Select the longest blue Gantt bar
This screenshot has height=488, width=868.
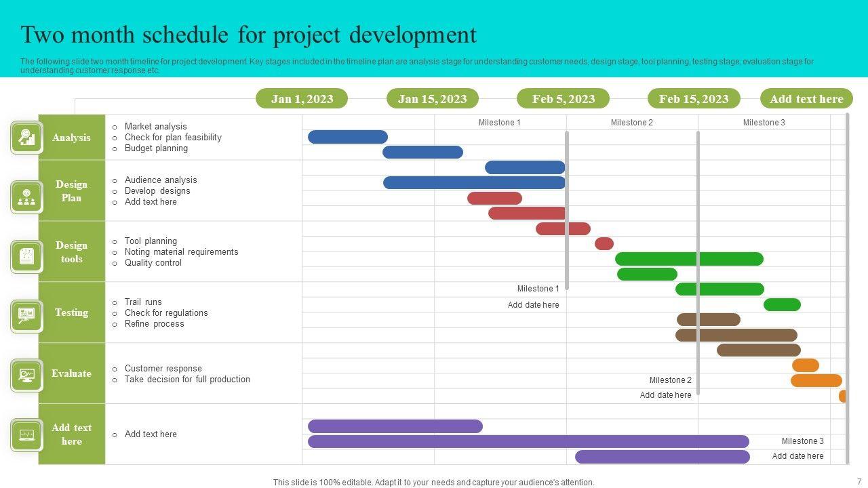point(474,182)
